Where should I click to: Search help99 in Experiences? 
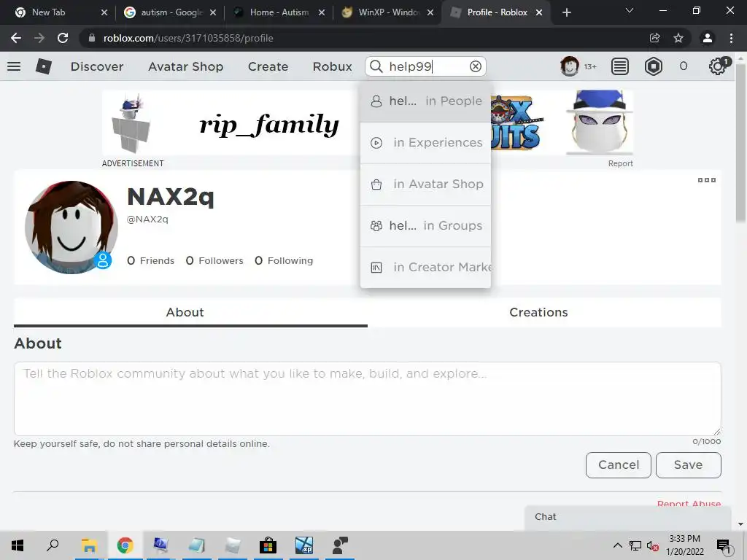[425, 143]
